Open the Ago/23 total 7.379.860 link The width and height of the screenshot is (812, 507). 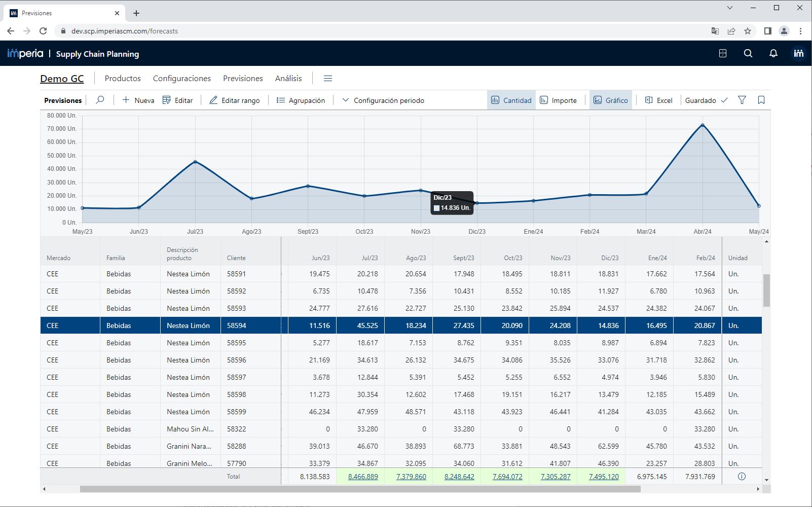point(411,477)
